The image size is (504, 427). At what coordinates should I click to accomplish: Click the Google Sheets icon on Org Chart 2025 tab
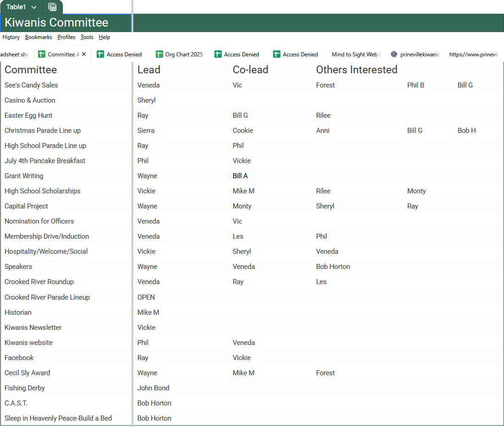(x=159, y=54)
